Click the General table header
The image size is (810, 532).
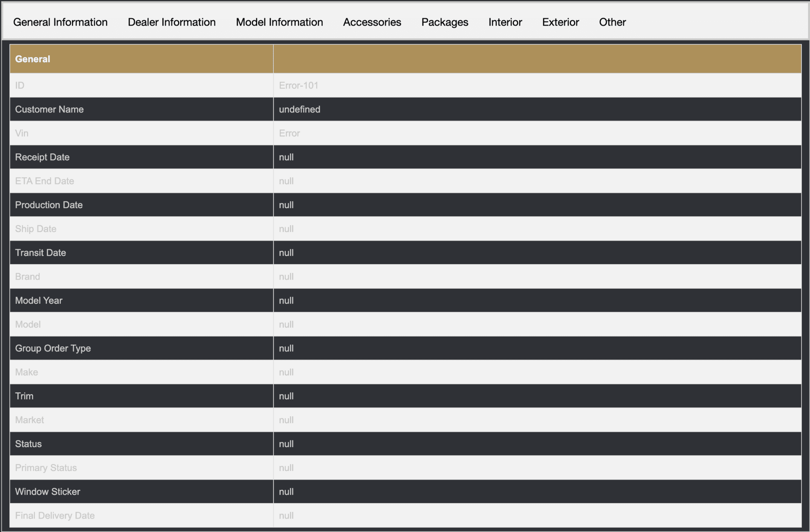(x=32, y=59)
